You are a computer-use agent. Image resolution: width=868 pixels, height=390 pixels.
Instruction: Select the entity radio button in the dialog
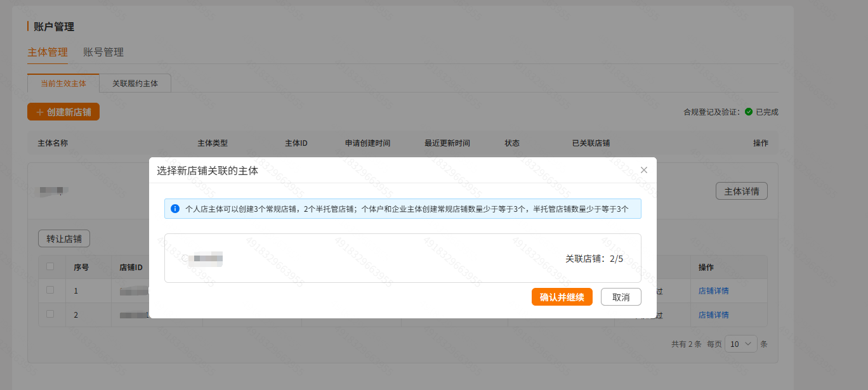185,258
